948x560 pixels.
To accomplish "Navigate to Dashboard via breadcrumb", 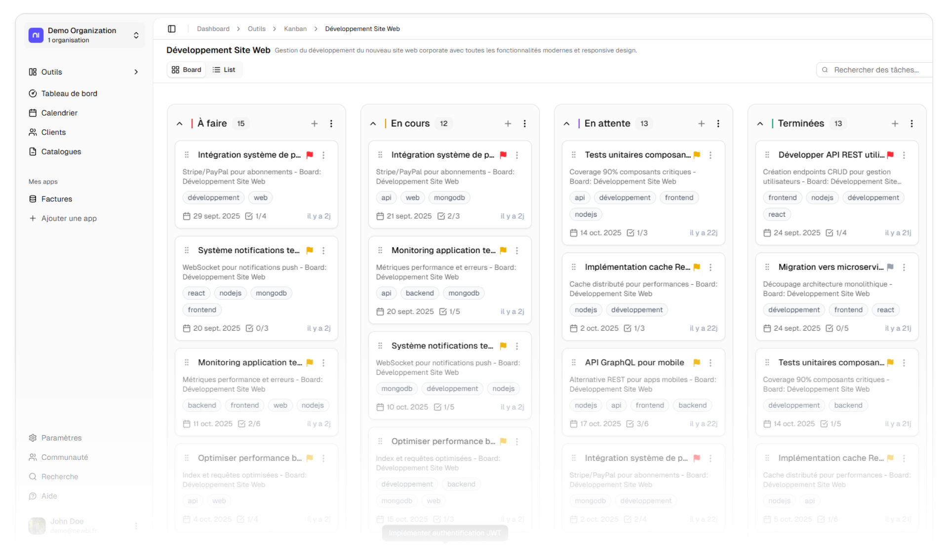I will tap(213, 29).
